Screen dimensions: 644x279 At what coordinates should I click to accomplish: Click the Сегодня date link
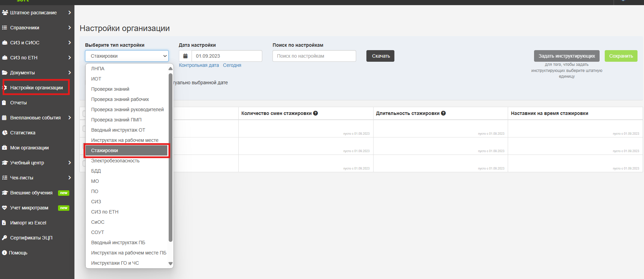point(232,65)
